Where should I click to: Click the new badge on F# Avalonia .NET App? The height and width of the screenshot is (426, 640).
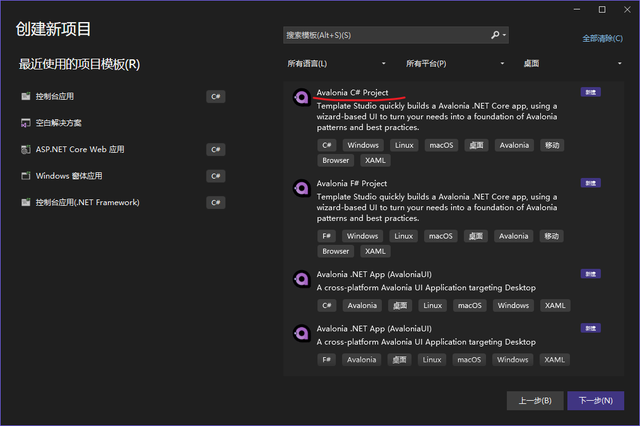pos(591,328)
